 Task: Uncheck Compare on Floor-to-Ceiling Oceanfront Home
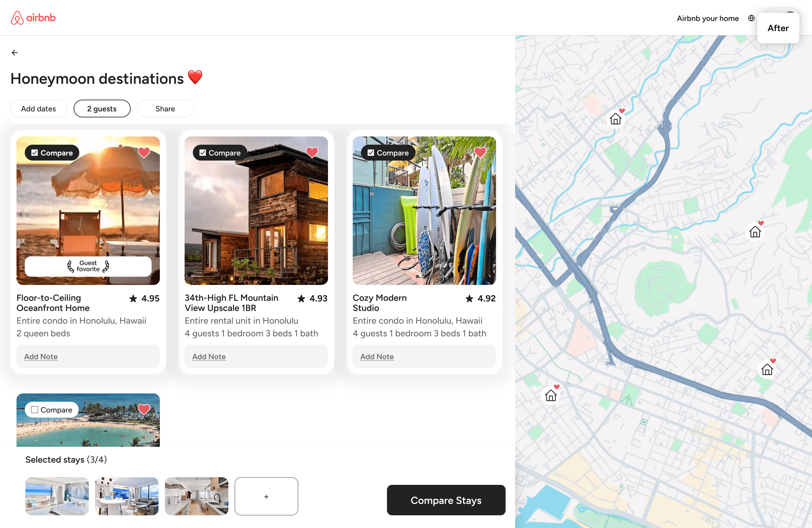(35, 153)
